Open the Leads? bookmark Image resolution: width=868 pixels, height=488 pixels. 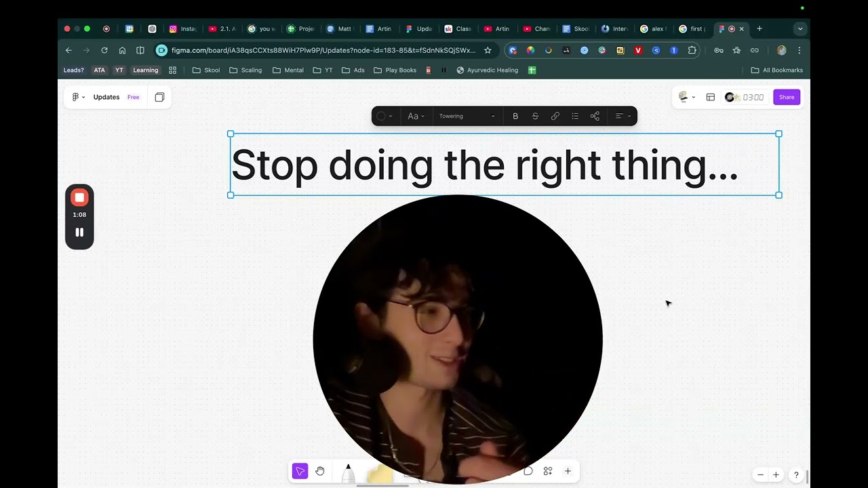pos(74,70)
